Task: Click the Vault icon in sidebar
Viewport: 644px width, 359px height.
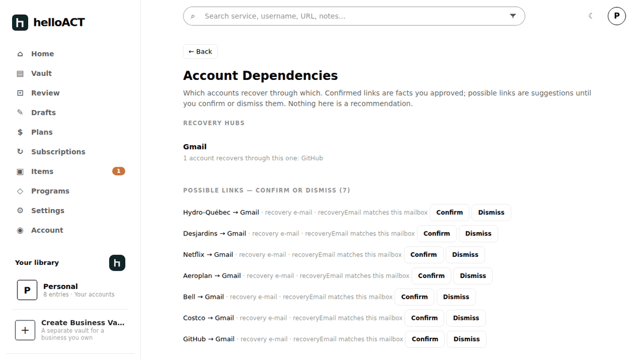Action: [x=20, y=74]
